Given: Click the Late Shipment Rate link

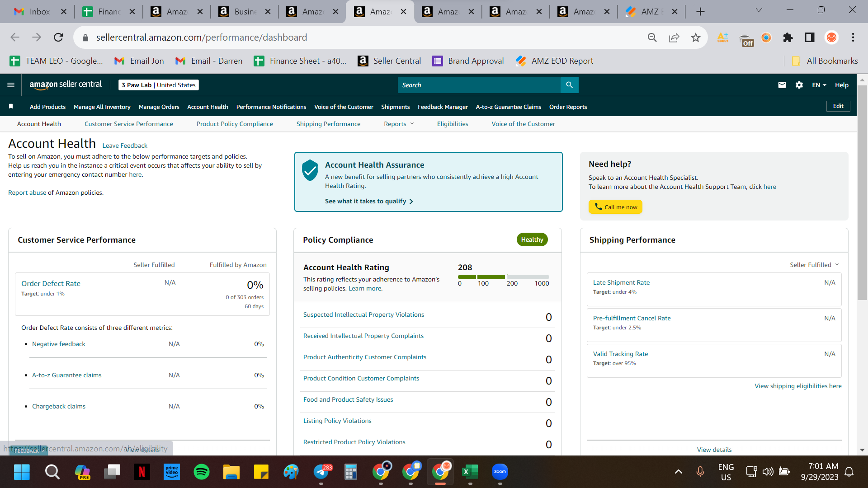Looking at the screenshot, I should (621, 282).
